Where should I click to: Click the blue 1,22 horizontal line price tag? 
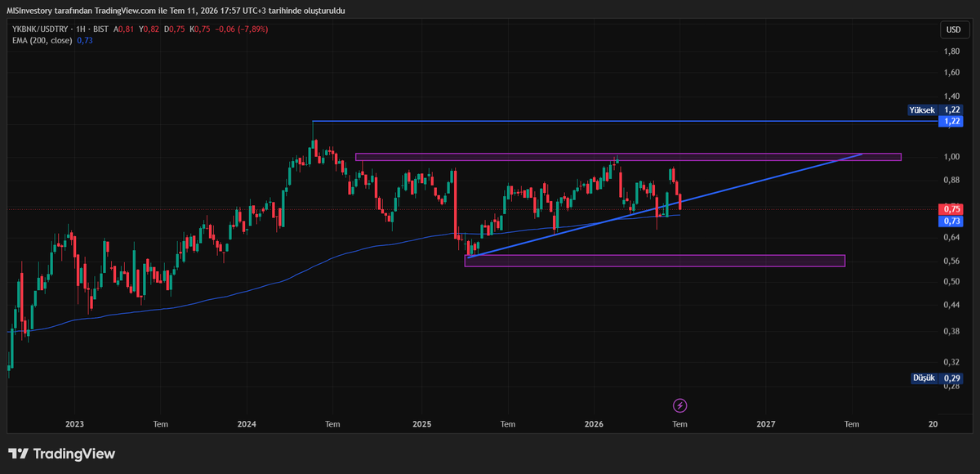(x=951, y=121)
